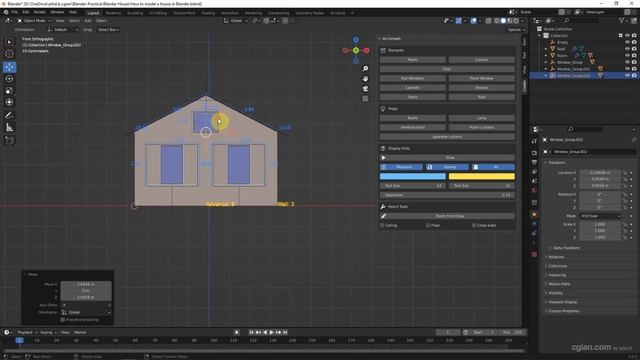Select the Measure ruler tool
Image resolution: width=640 pixels, height=360 pixels.
(x=9, y=128)
